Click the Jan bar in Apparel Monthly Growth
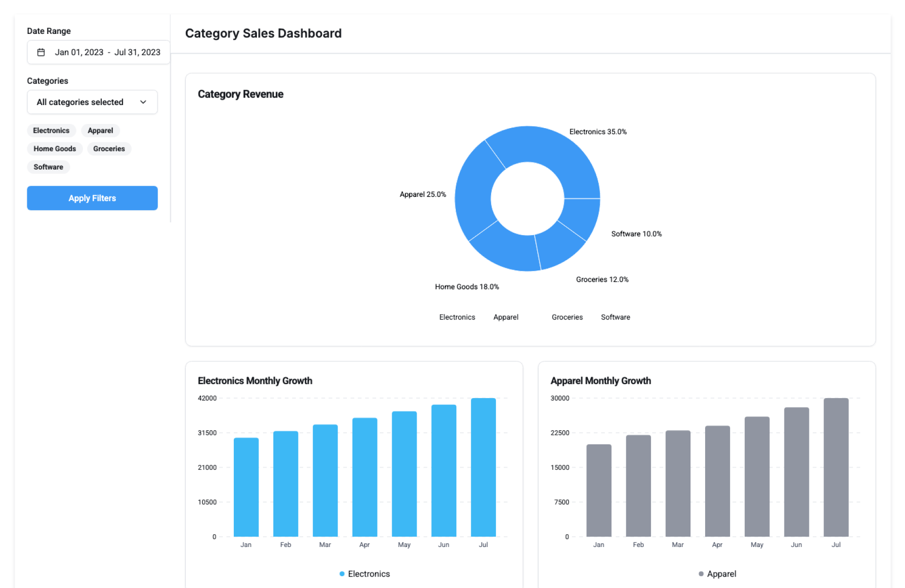Screen dimensions: 905x588 click(599, 490)
